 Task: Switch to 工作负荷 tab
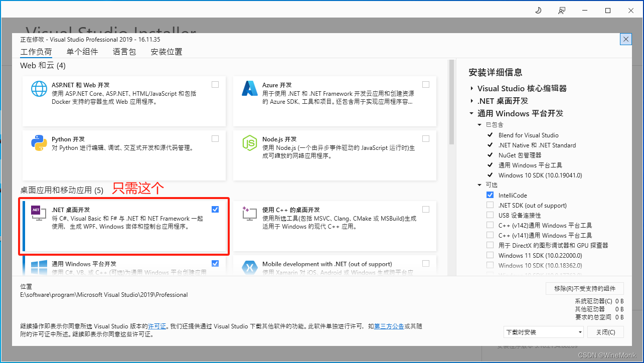click(x=36, y=52)
